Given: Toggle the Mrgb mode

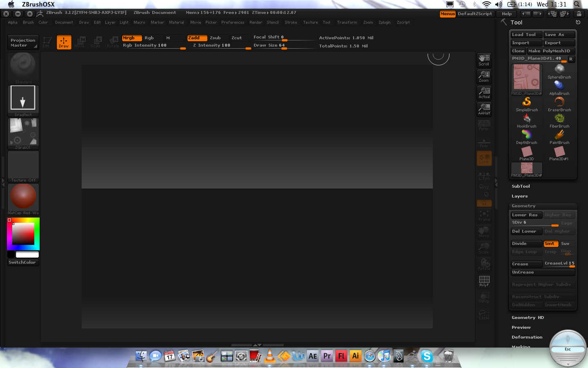Looking at the screenshot, I should (132, 38).
